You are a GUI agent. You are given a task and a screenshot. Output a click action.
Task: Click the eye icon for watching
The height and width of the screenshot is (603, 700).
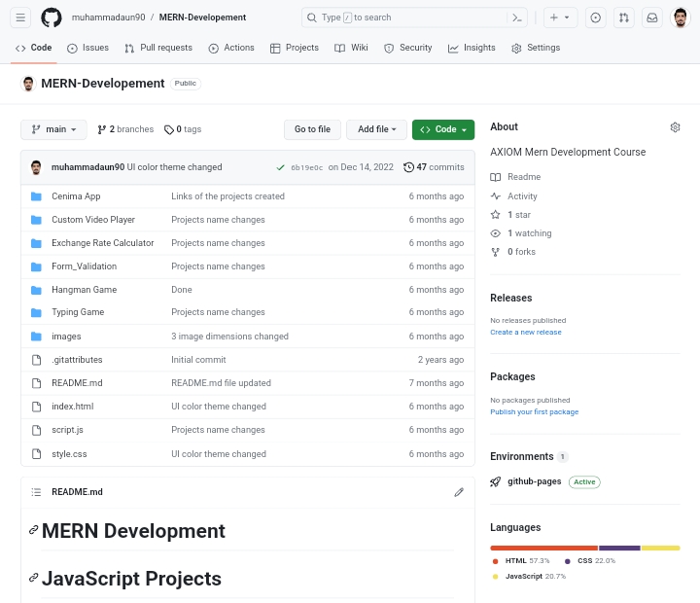[496, 233]
